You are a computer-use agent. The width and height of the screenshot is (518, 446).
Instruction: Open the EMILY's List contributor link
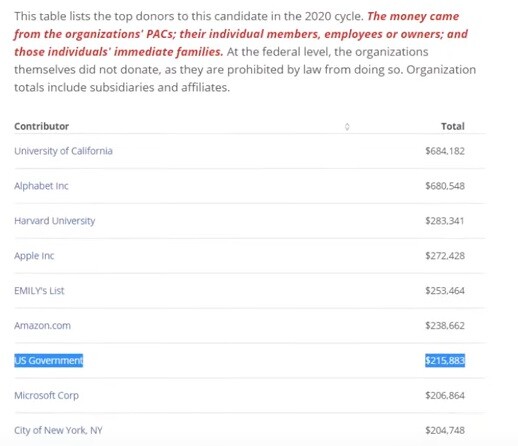[x=39, y=291]
